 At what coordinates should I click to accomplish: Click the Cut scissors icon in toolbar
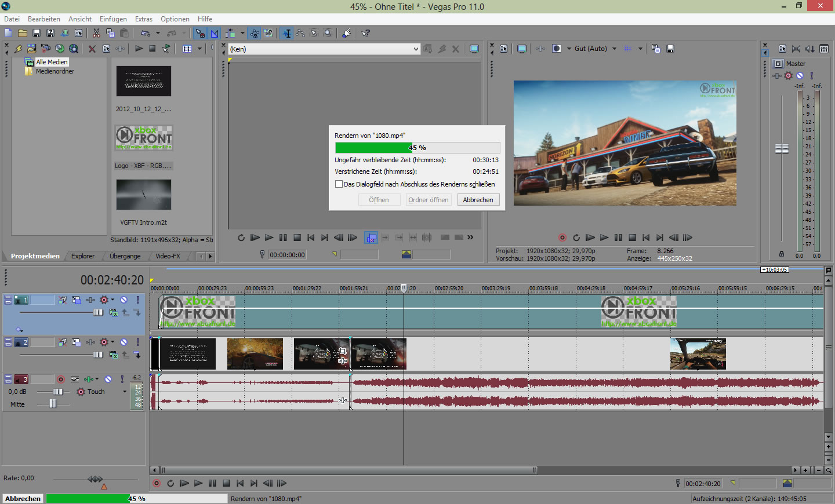pos(96,34)
